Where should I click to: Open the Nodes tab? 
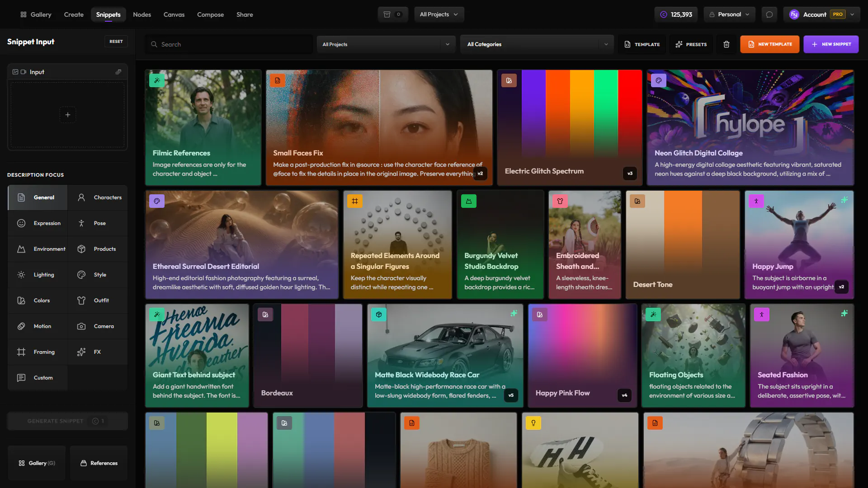[142, 14]
